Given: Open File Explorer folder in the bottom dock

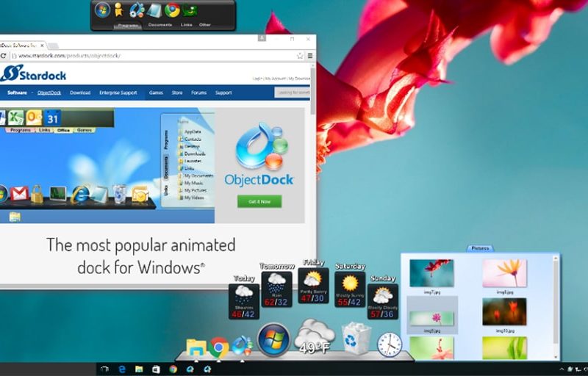Looking at the screenshot, I should (196, 347).
